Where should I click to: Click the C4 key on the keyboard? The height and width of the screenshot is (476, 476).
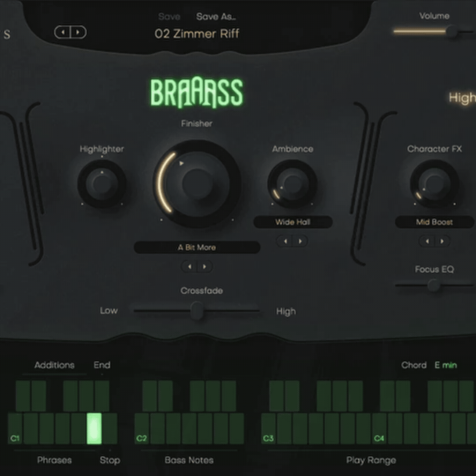379,429
